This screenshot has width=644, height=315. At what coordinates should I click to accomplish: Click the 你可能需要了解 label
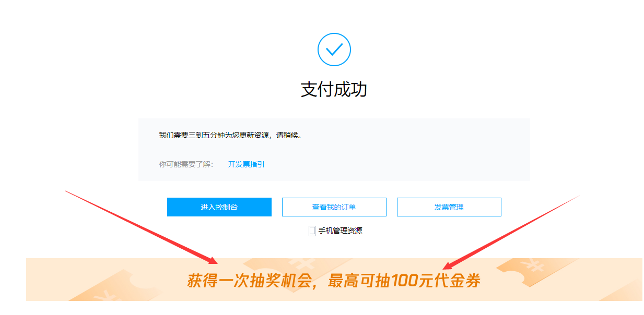pyautogui.click(x=186, y=164)
